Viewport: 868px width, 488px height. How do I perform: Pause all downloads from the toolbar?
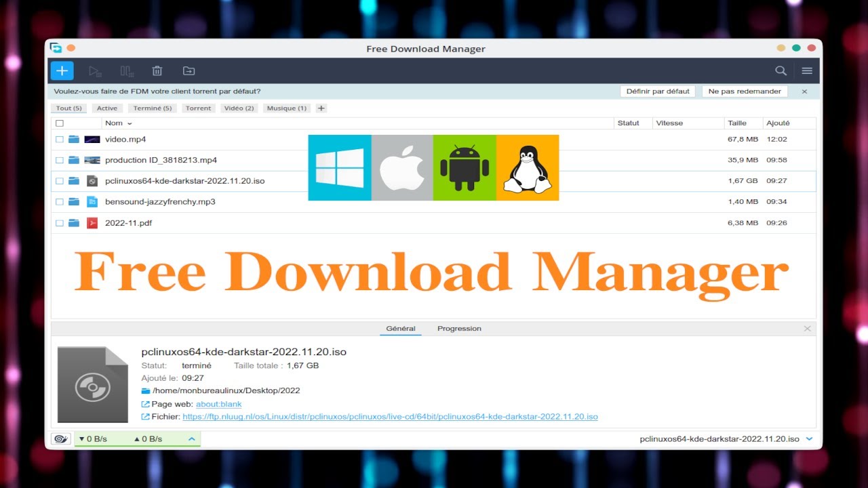click(x=127, y=70)
